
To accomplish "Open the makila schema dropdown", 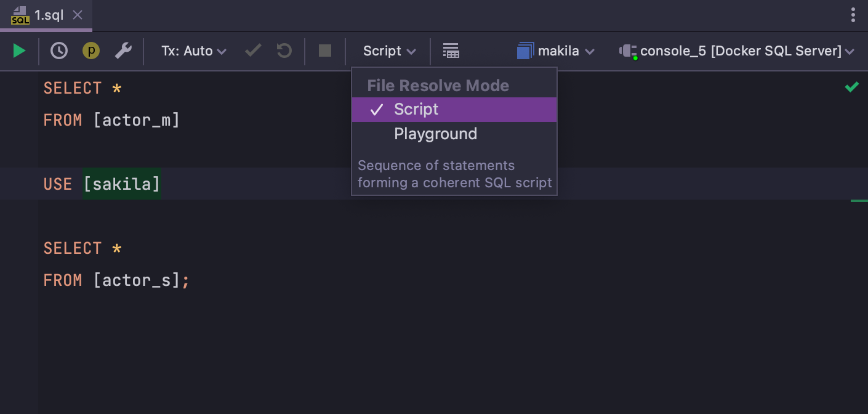I will pos(556,51).
